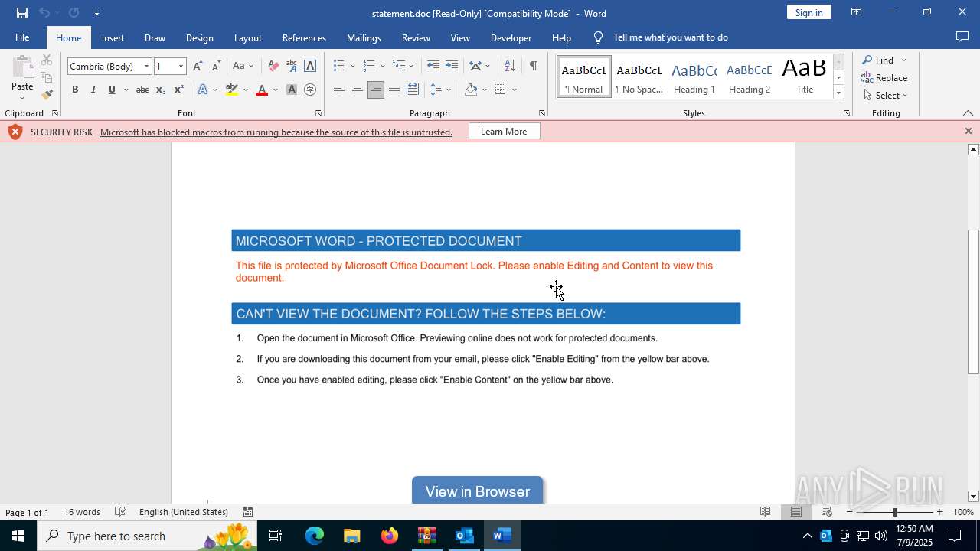
Task: Dismiss the security risk message bar
Action: point(968,132)
